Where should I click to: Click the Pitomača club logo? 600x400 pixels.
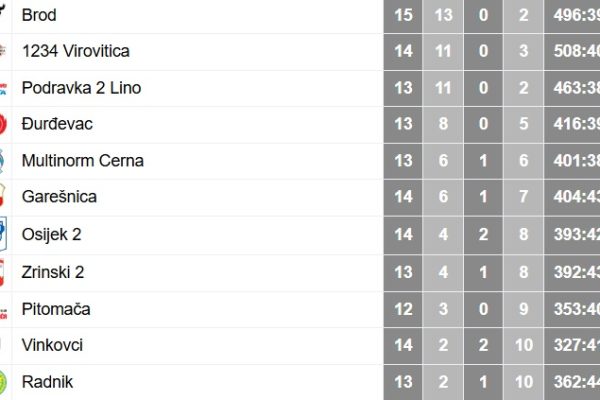point(3,313)
